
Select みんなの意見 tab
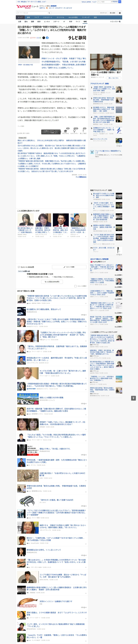[73, 17]
